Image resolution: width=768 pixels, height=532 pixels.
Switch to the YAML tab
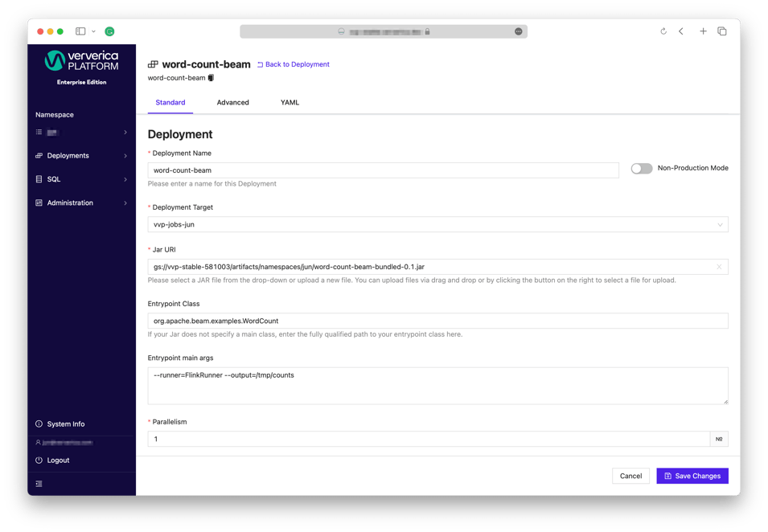coord(290,102)
